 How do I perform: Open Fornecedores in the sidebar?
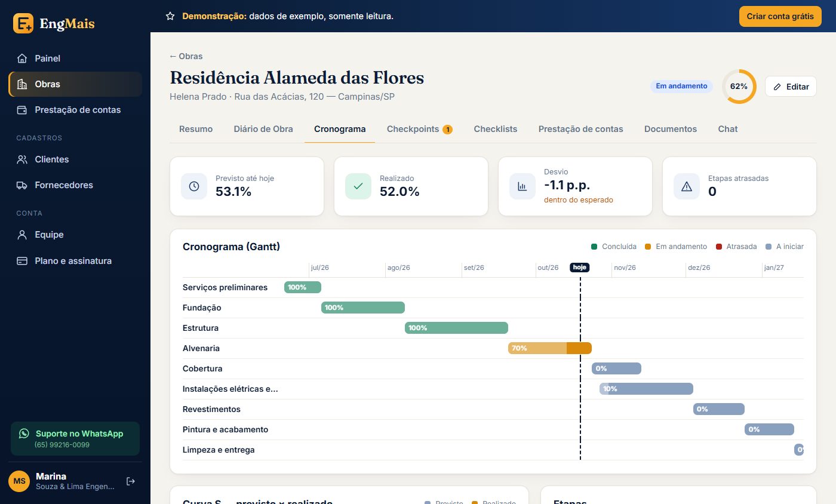pyautogui.click(x=75, y=185)
